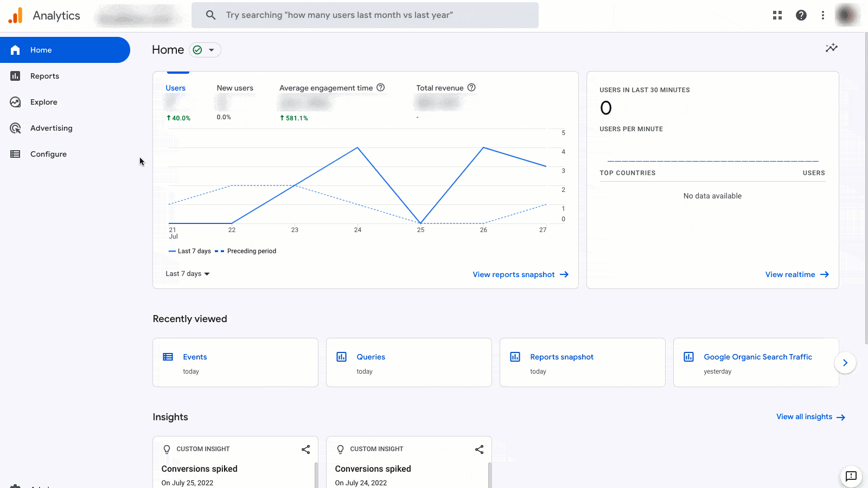Image resolution: width=868 pixels, height=488 pixels.
Task: Click the feedback icon at bottom right
Action: tap(851, 476)
